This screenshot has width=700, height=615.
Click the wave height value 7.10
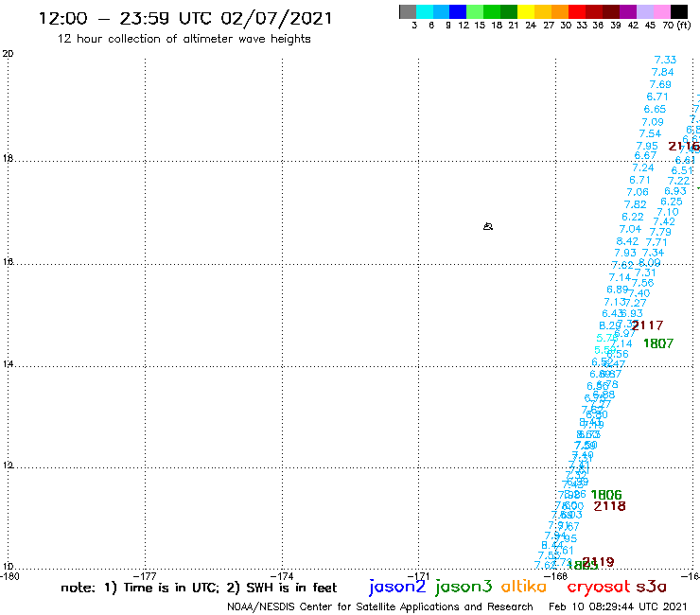click(x=668, y=212)
